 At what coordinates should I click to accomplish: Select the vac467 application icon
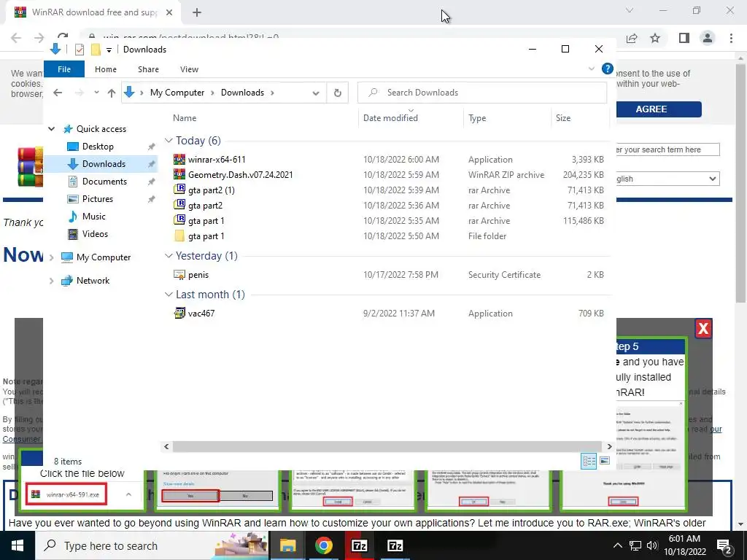179,314
